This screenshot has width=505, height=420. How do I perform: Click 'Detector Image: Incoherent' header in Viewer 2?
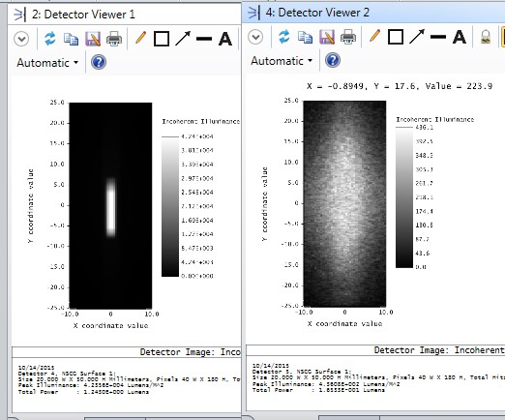[x=439, y=350]
